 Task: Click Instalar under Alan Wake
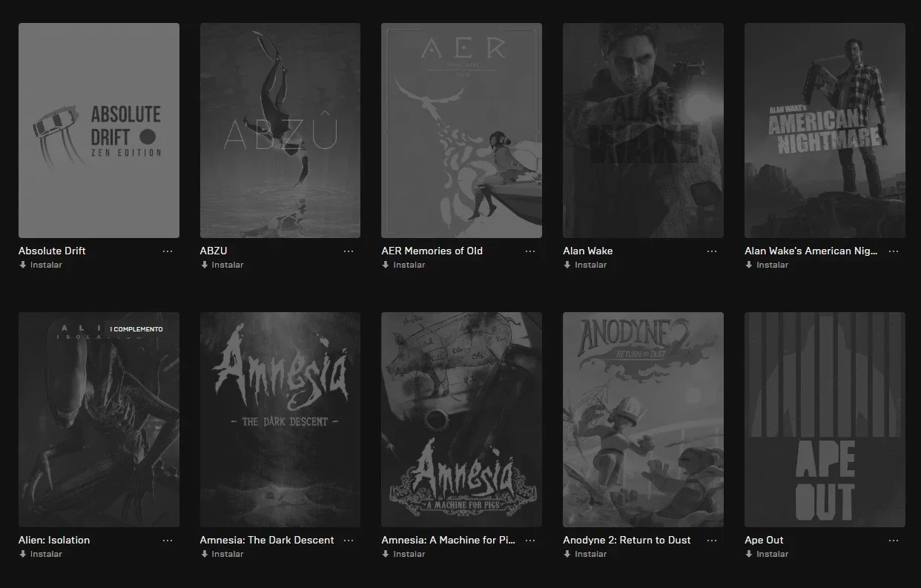click(x=585, y=265)
